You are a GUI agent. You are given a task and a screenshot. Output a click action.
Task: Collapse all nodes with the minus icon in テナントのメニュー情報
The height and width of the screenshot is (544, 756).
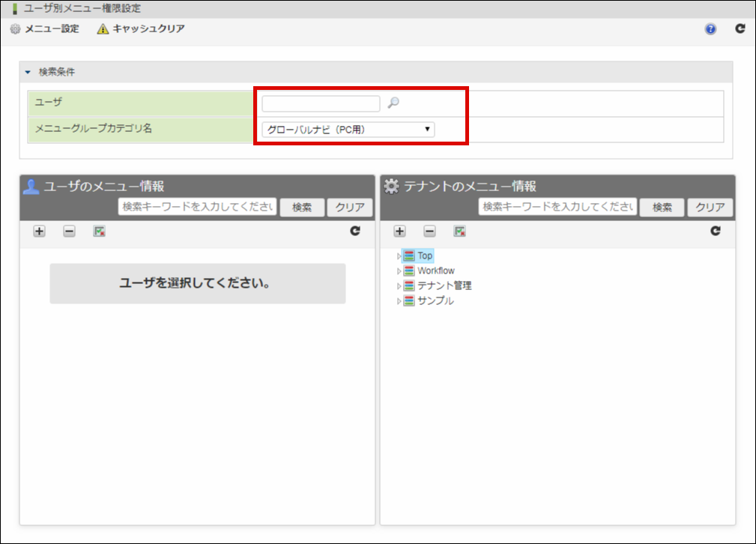428,232
